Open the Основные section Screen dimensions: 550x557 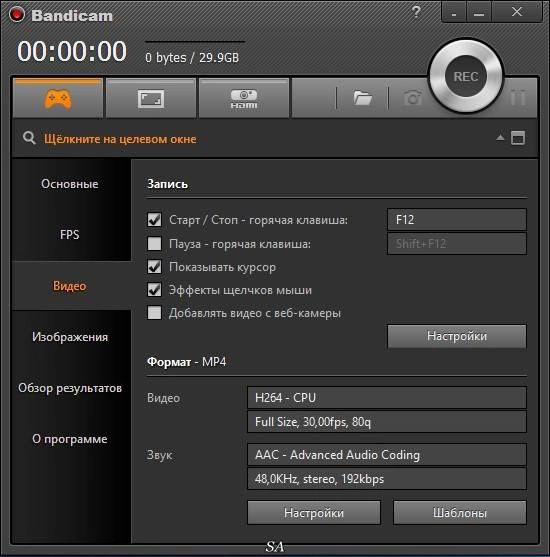click(x=70, y=184)
